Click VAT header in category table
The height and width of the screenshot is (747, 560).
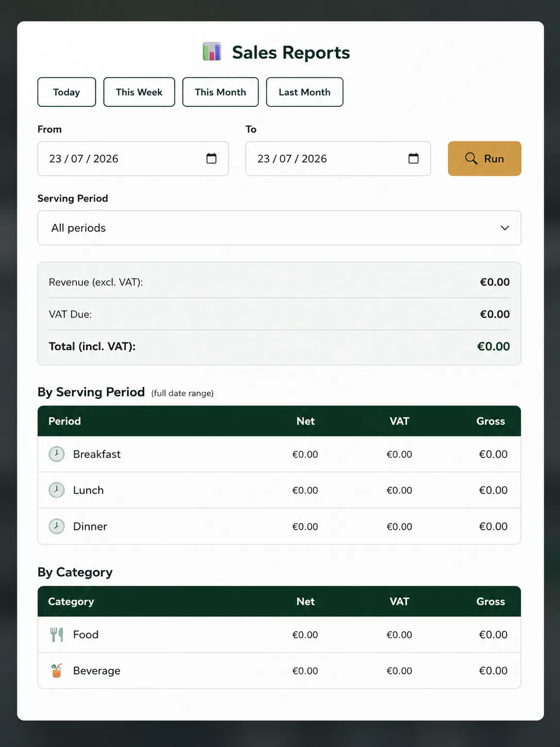click(400, 602)
